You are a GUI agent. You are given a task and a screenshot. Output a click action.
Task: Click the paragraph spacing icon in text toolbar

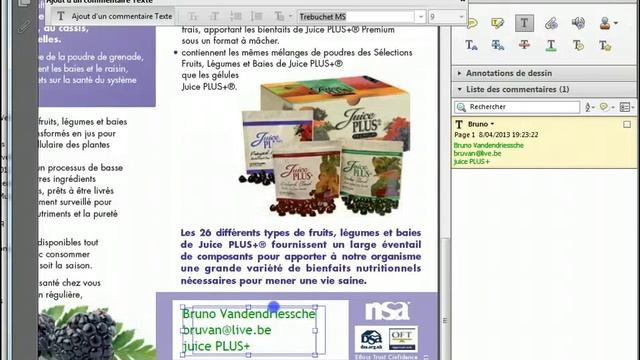257,17
